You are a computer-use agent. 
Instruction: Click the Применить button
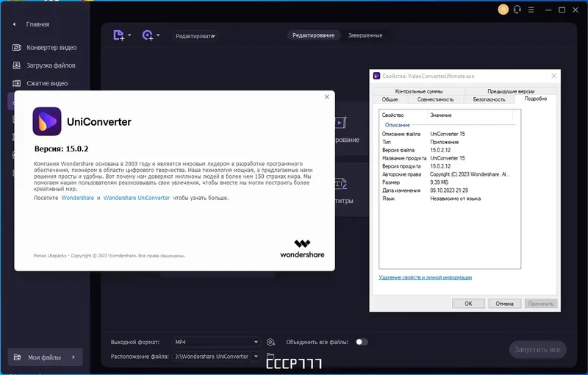tap(541, 304)
